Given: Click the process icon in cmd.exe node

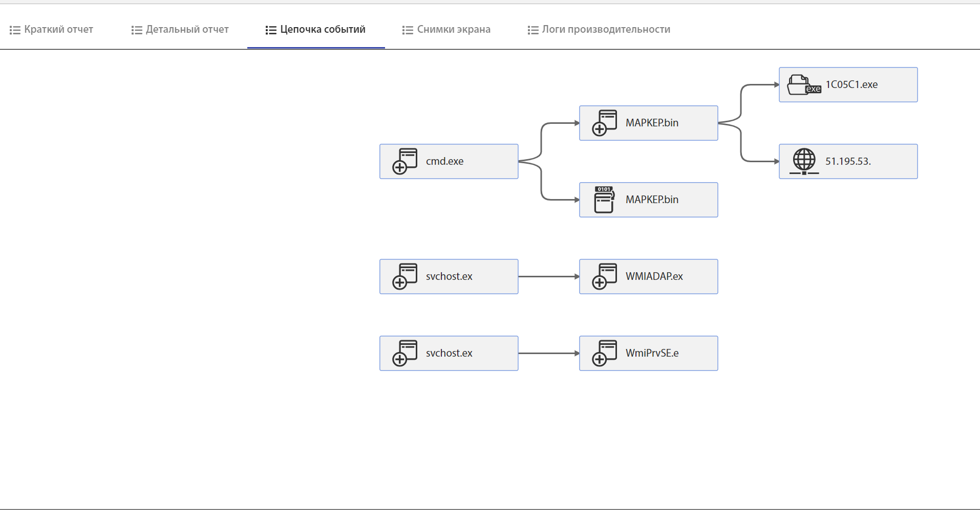Looking at the screenshot, I should click(x=404, y=161).
